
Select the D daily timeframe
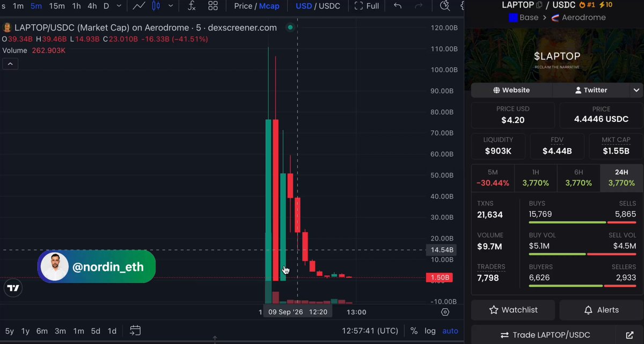pos(106,6)
